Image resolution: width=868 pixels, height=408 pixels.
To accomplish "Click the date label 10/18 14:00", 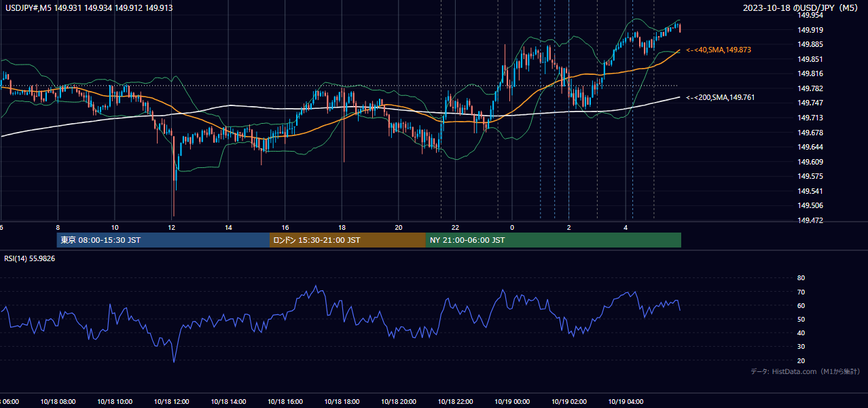I will click(228, 401).
